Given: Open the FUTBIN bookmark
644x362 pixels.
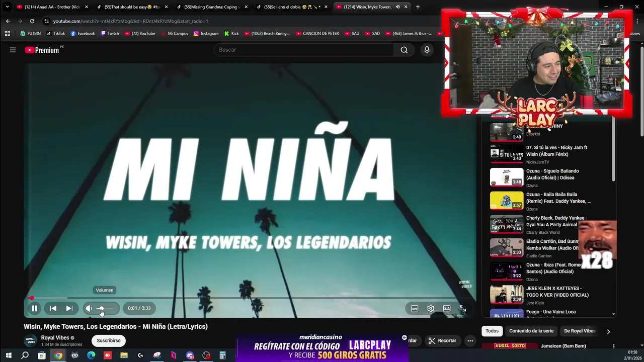Looking at the screenshot, I should [31, 34].
